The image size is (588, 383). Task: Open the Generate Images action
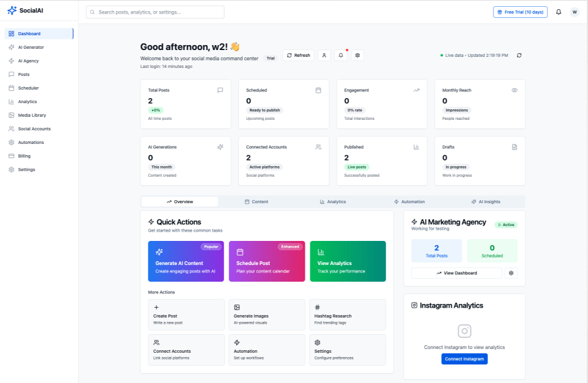tap(267, 314)
